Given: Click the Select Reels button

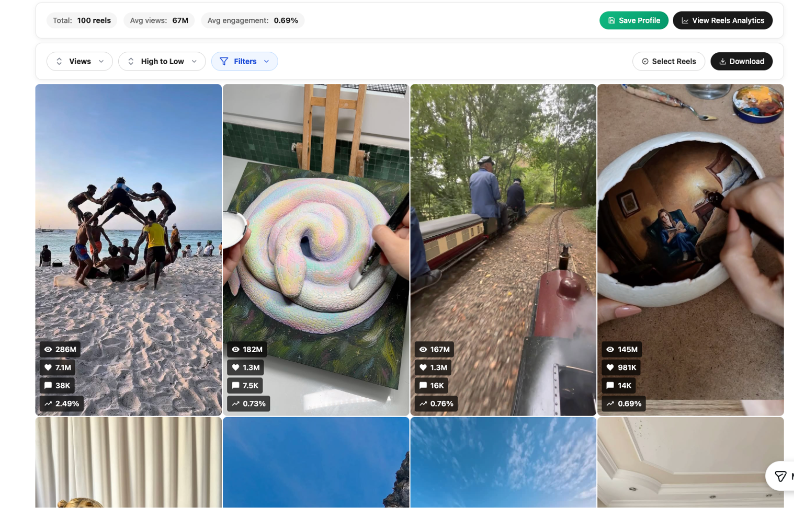Looking at the screenshot, I should point(668,61).
